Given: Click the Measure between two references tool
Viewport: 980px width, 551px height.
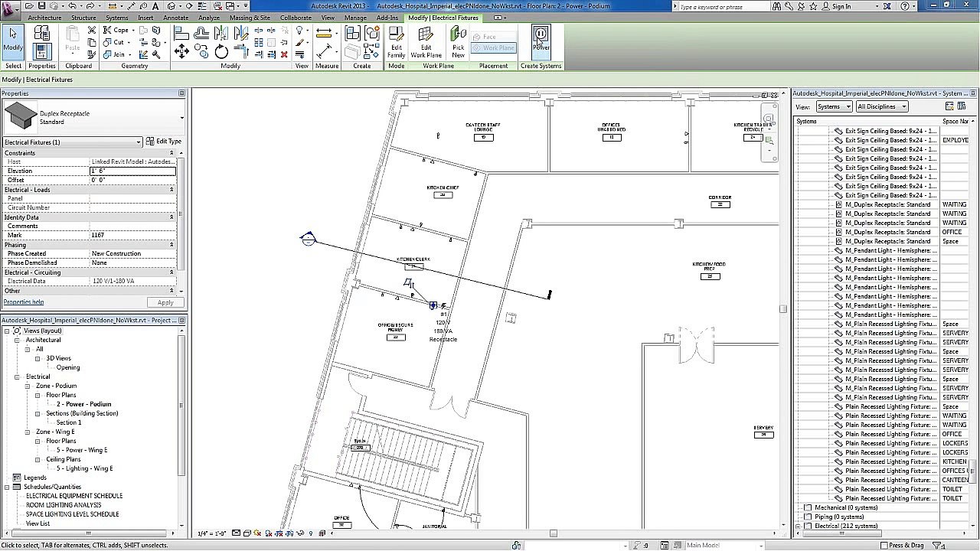Looking at the screenshot, I should (x=324, y=33).
